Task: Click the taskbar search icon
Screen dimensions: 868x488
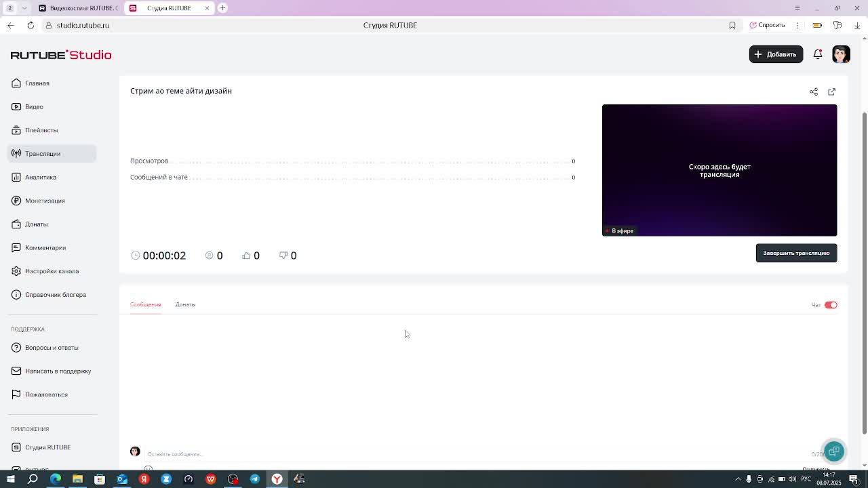Action: pos(33,479)
